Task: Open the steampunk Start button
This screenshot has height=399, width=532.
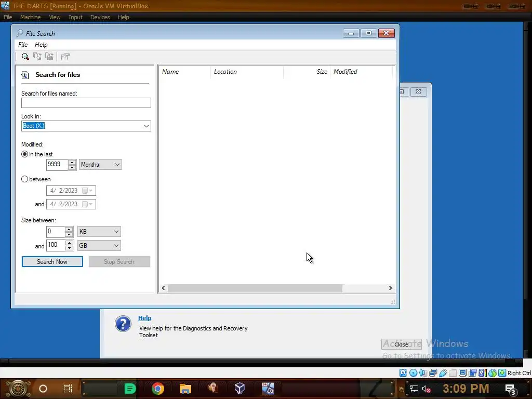Action: [18, 389]
